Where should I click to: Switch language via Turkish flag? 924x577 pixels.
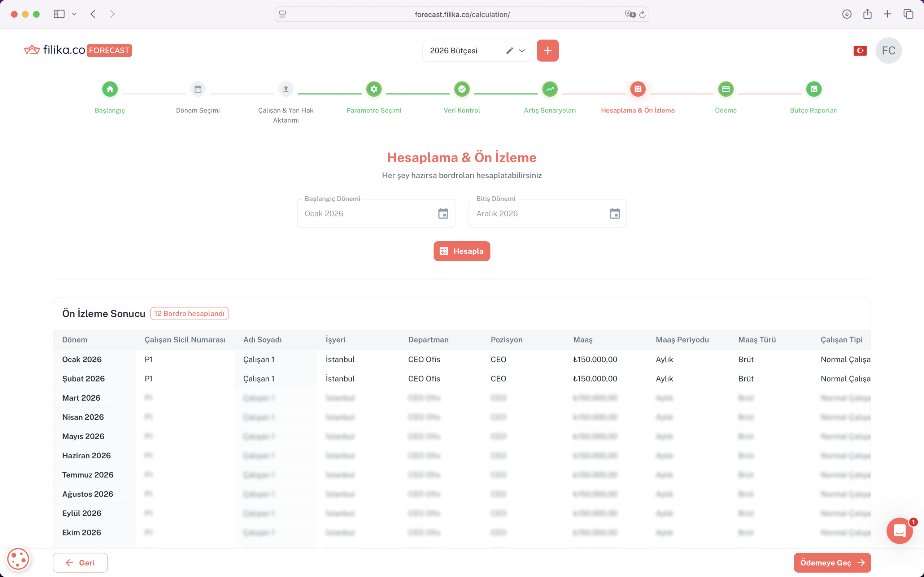860,50
